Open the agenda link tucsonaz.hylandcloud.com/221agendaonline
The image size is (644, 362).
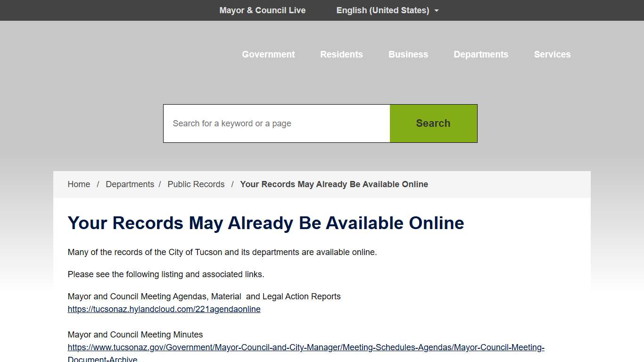[x=164, y=309]
